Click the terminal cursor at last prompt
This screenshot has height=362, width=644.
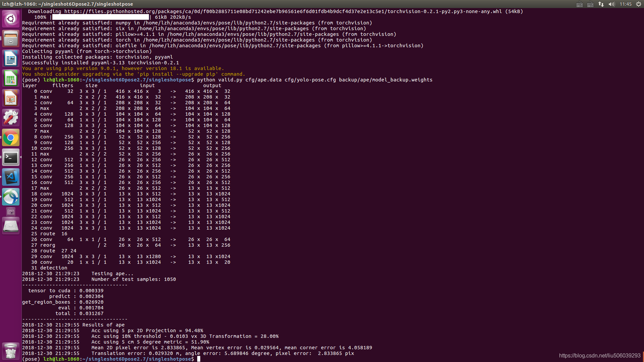(x=199, y=359)
